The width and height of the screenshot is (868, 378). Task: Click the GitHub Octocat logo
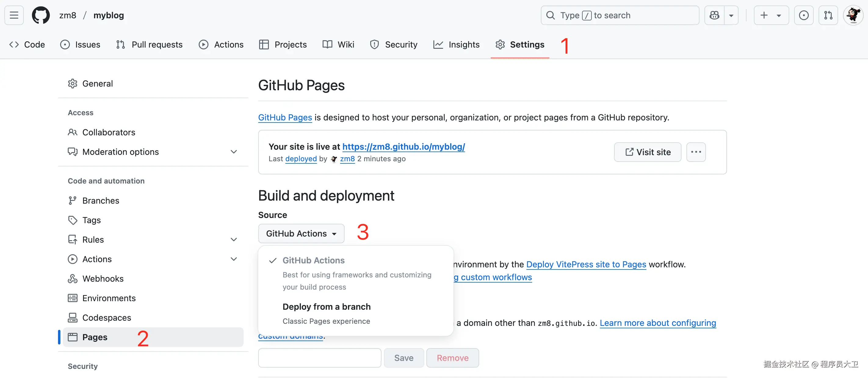click(41, 15)
